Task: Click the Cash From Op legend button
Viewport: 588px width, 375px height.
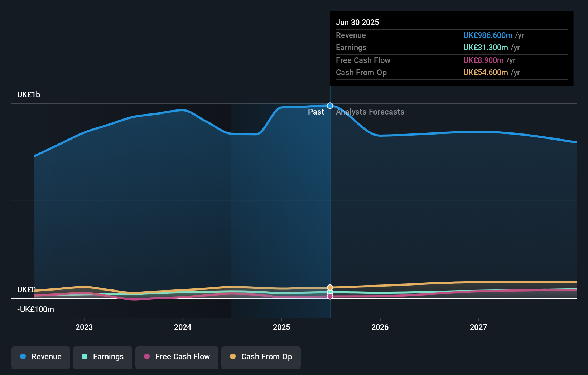Action: click(261, 357)
